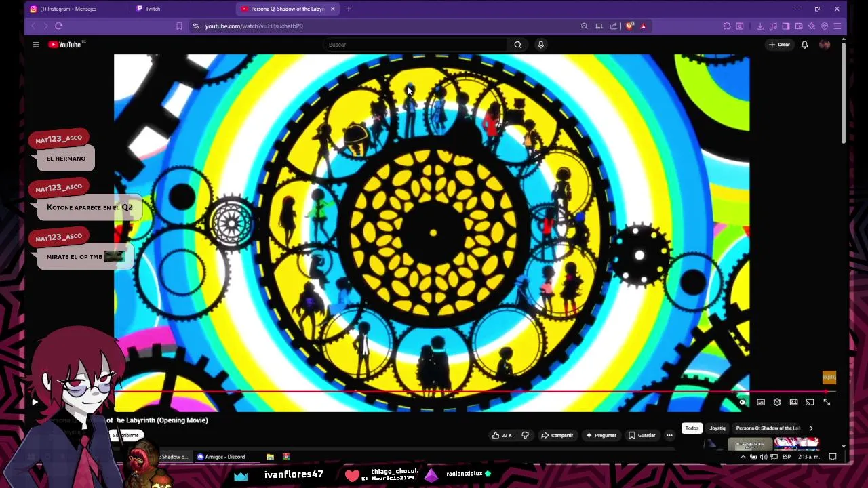868x488 pixels.
Task: Play the video with the play button
Action: 35,403
